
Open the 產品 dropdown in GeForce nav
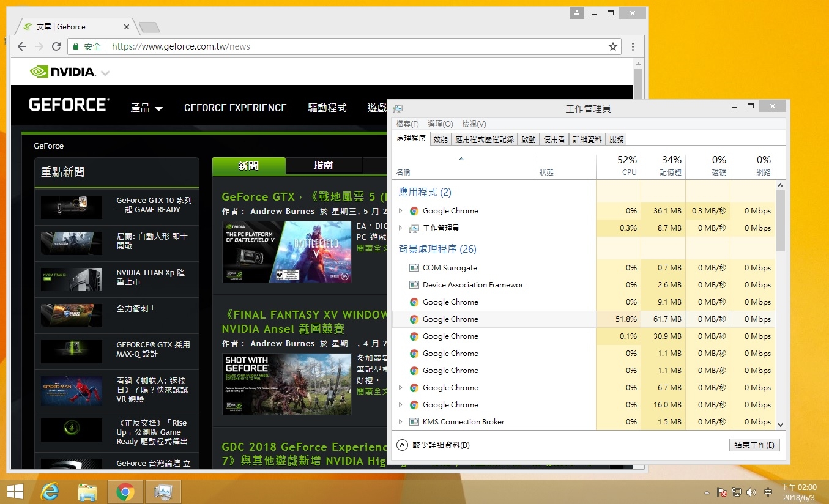point(147,108)
